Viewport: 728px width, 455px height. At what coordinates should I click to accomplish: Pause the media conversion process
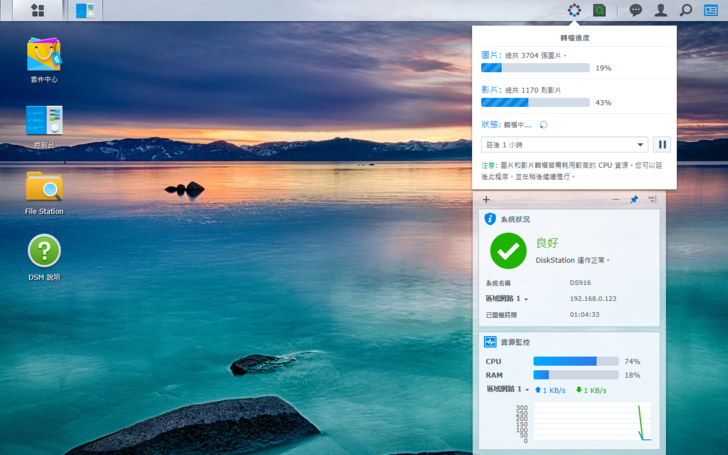[x=661, y=145]
